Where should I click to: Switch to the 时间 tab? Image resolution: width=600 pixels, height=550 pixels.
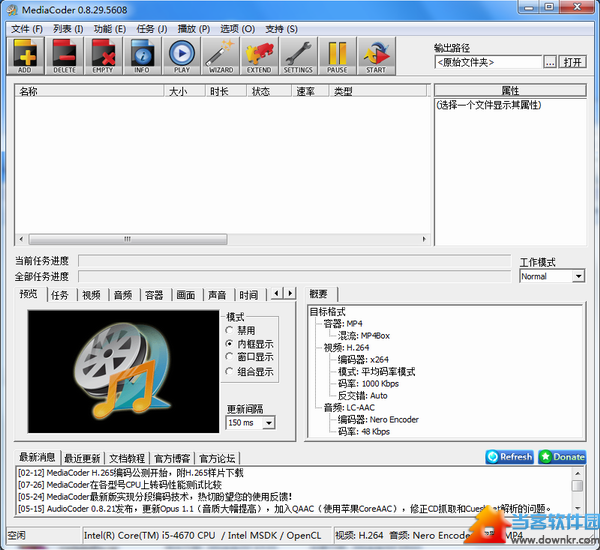[x=248, y=295]
